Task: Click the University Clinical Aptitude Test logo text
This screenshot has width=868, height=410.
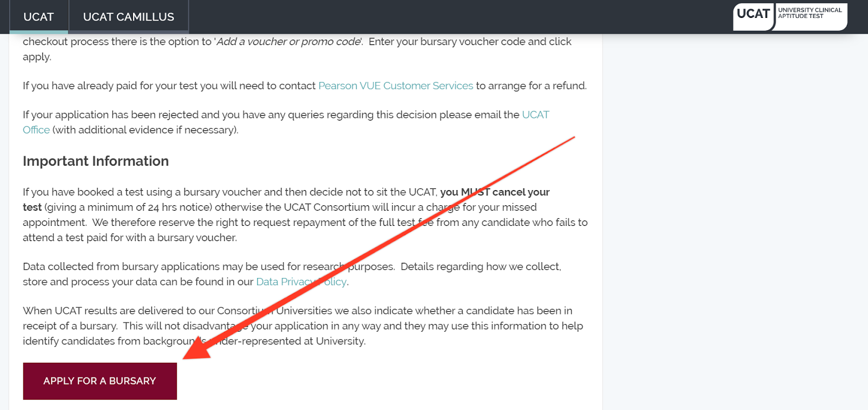Action: click(809, 13)
